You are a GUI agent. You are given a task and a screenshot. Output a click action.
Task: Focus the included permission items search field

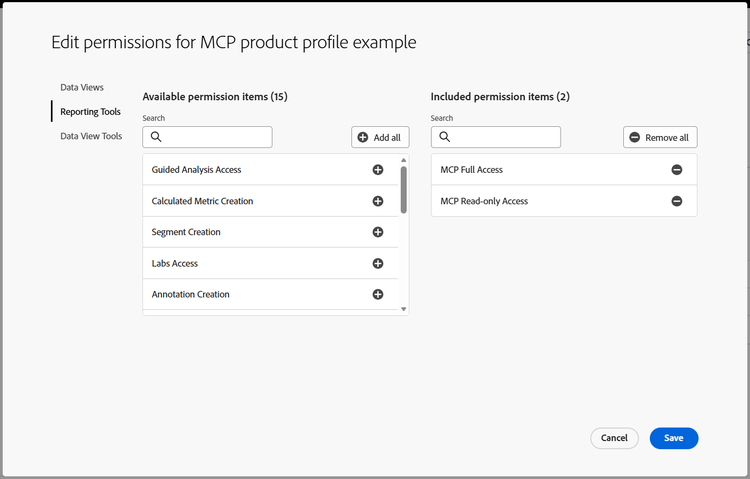click(496, 137)
